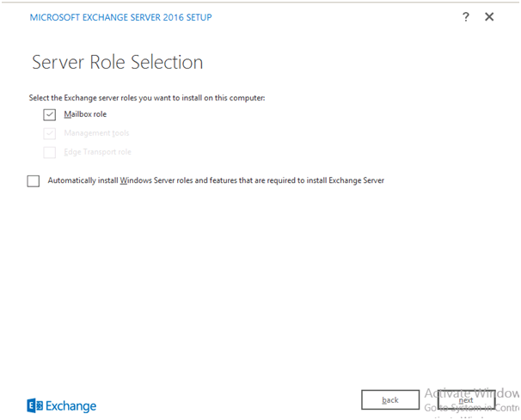Go back to the previous setup page
This screenshot has height=420, width=521.
click(x=390, y=399)
